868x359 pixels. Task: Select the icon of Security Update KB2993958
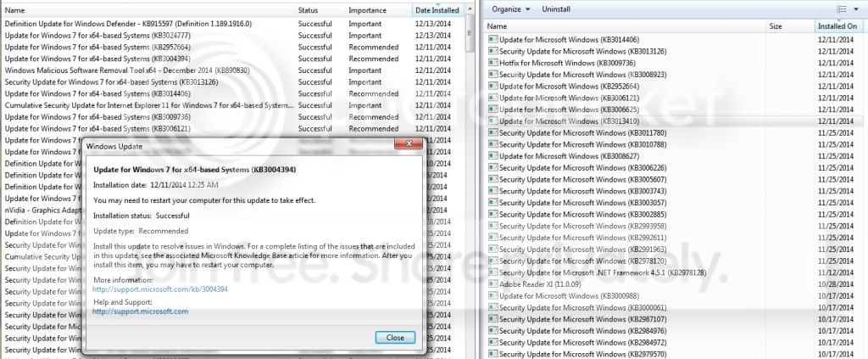493,226
